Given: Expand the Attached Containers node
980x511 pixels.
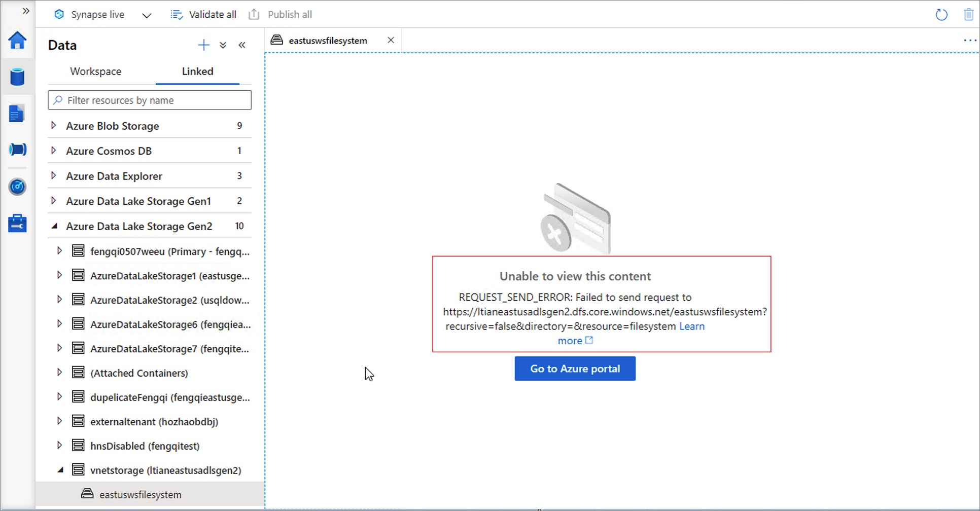Looking at the screenshot, I should point(59,372).
